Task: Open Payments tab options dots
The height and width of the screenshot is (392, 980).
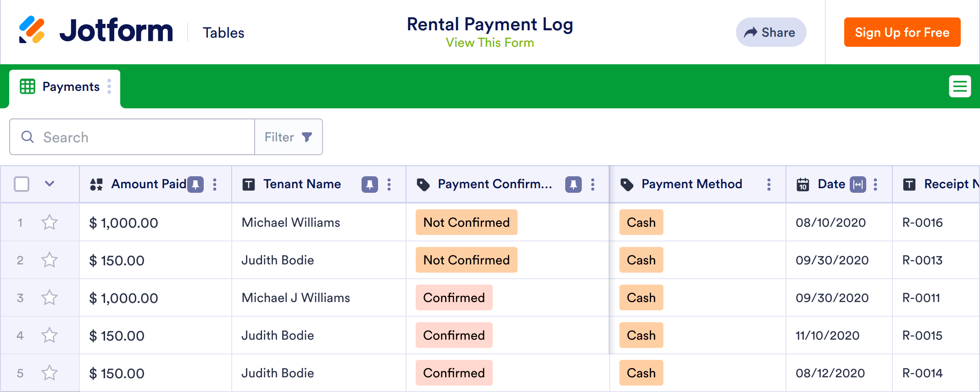Action: click(x=109, y=86)
